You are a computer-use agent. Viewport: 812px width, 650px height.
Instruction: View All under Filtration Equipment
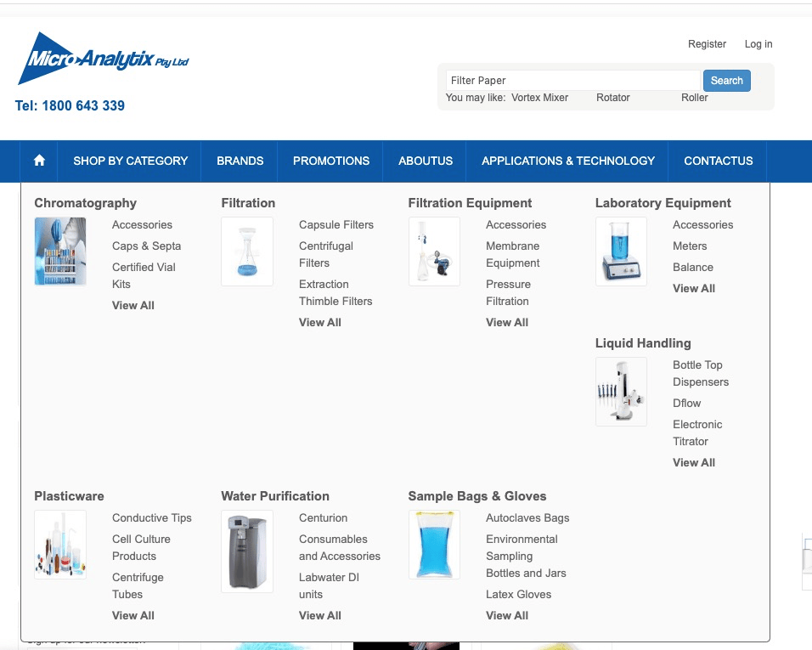(x=507, y=323)
